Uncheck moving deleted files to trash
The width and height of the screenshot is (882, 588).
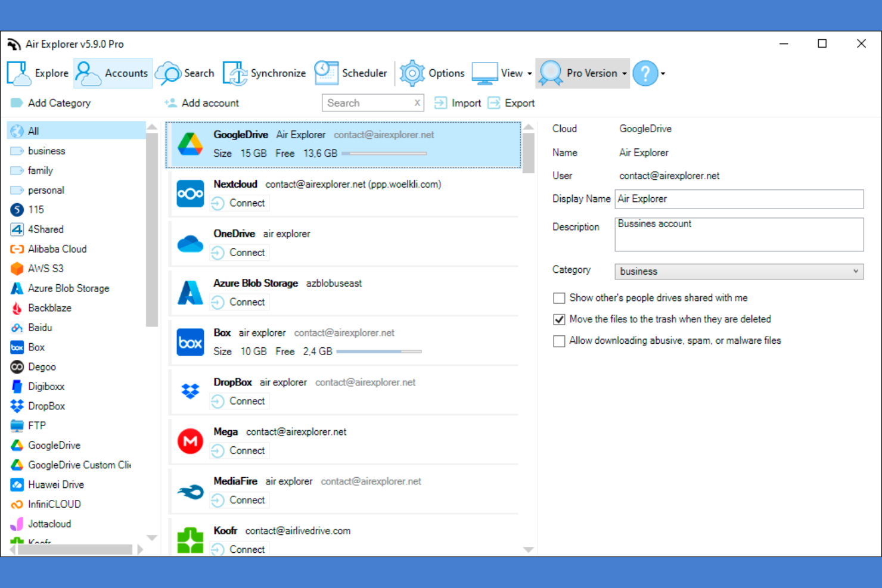(x=559, y=319)
